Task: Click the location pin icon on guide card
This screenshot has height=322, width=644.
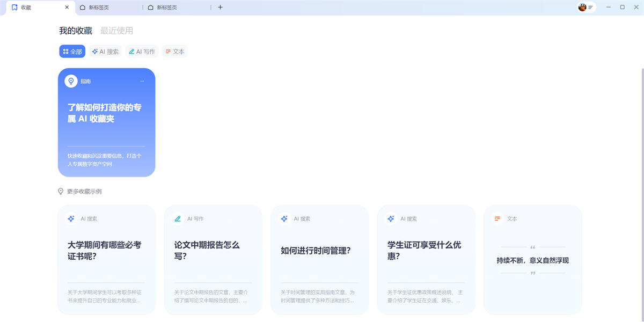Action: coord(71,81)
